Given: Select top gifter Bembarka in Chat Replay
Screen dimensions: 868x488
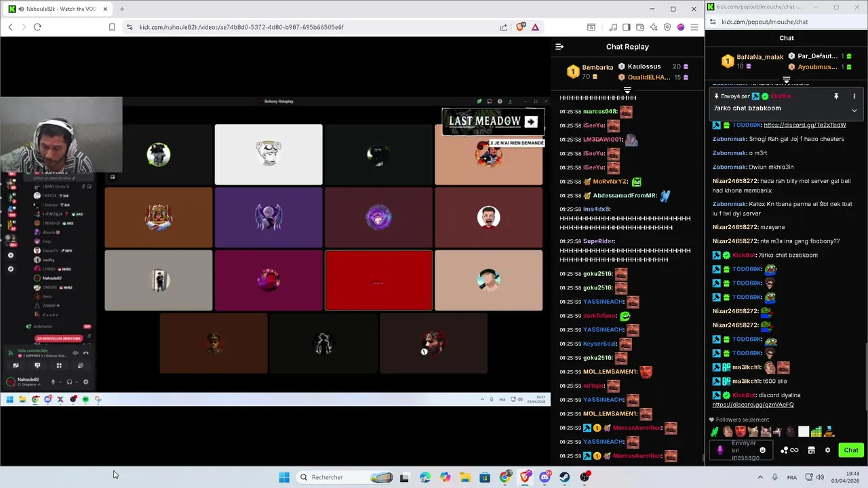Looking at the screenshot, I should [597, 67].
